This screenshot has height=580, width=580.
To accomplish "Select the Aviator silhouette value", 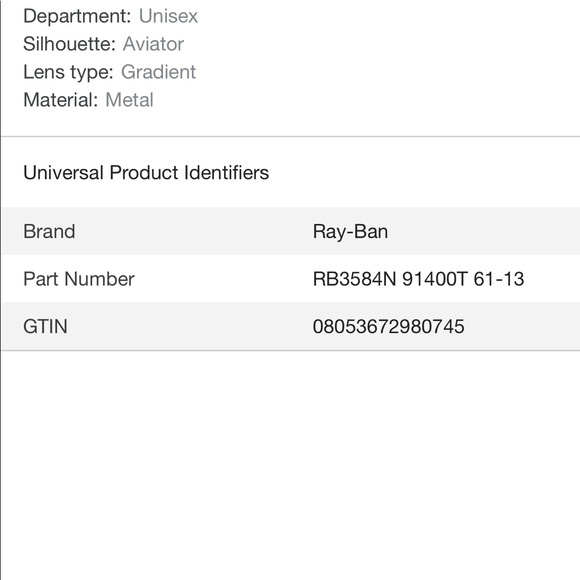I will (153, 44).
